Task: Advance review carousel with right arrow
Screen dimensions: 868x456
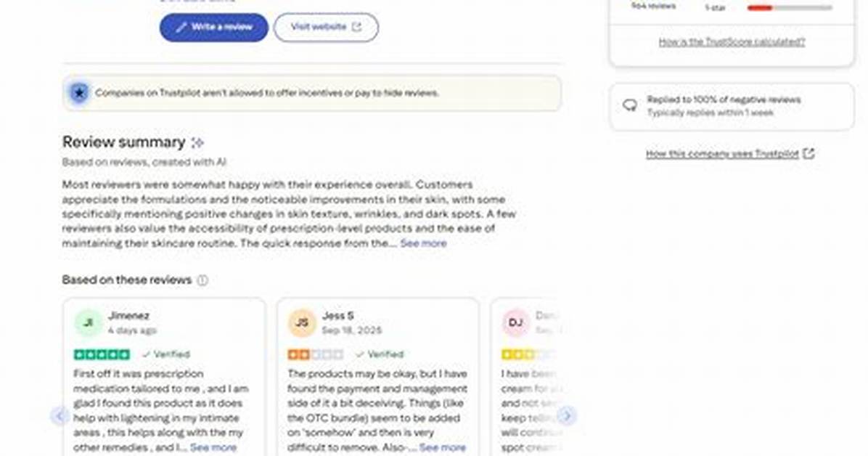Action: point(566,415)
